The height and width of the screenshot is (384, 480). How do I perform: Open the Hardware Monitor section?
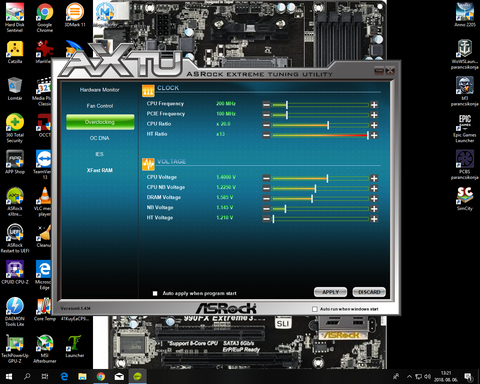pyautogui.click(x=100, y=90)
